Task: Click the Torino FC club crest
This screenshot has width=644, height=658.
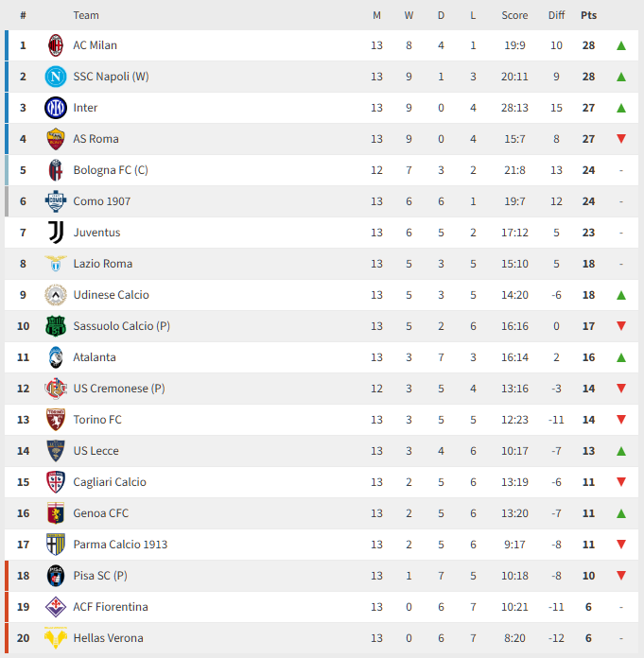Action: (x=56, y=420)
